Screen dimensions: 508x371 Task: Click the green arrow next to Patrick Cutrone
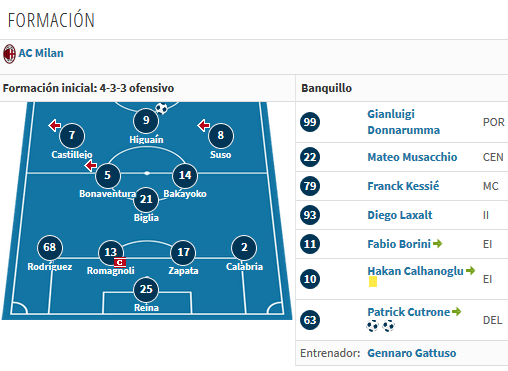coord(457,312)
